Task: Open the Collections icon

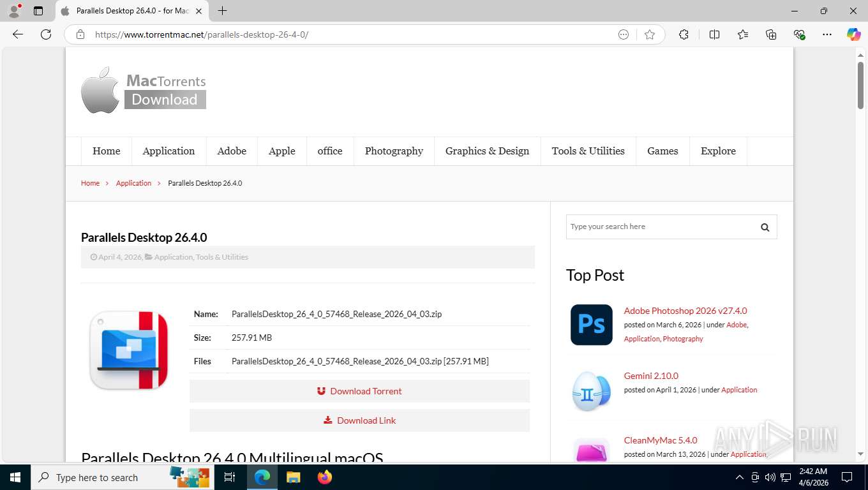Action: (x=771, y=34)
